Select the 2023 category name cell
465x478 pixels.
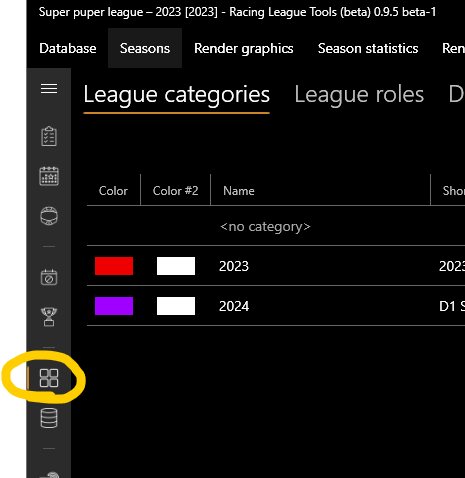[x=234, y=266]
